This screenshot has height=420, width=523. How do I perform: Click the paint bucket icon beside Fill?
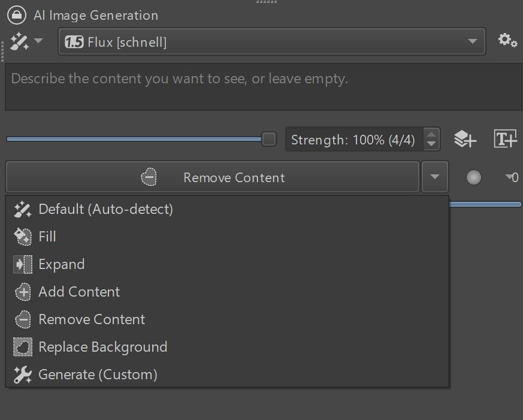[x=22, y=236]
